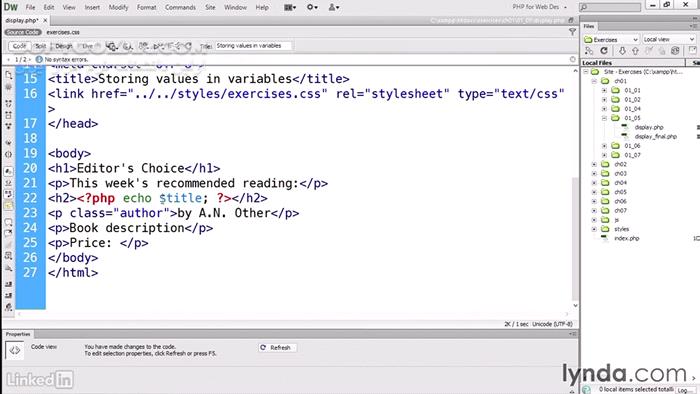700x394 pixels.
Task: Click the Collapse Full Tag icon in coding toolbar
Action: (x=8, y=103)
